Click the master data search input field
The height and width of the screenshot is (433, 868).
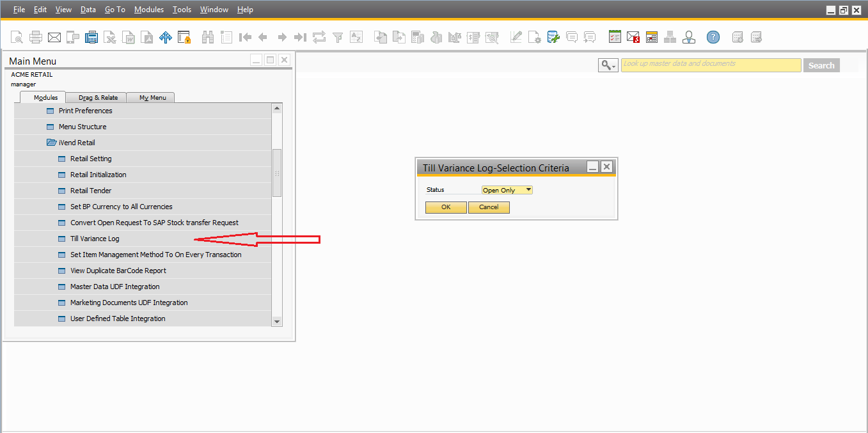click(x=710, y=65)
